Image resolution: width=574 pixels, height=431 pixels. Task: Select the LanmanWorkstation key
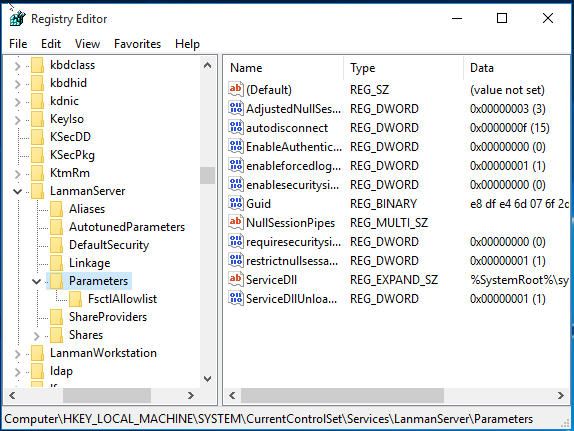click(103, 353)
